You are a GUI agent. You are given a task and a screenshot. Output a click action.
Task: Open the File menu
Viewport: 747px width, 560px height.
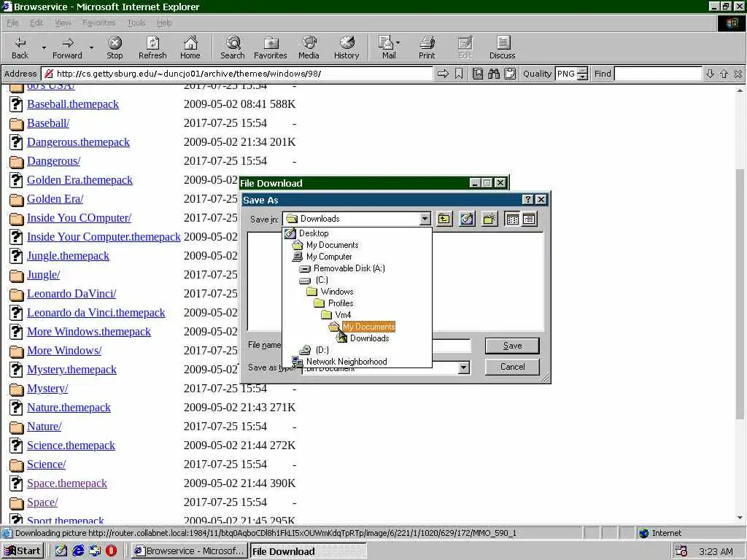coord(12,23)
